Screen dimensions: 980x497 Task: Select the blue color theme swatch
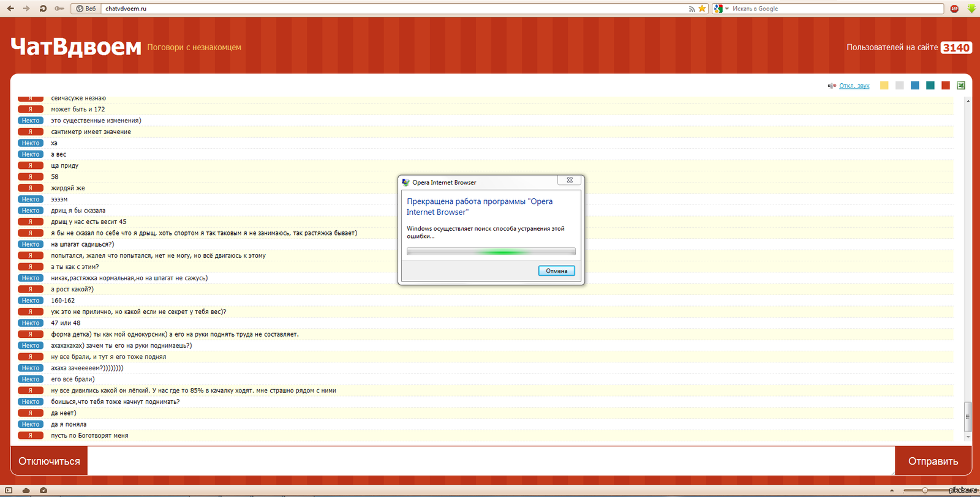click(915, 86)
